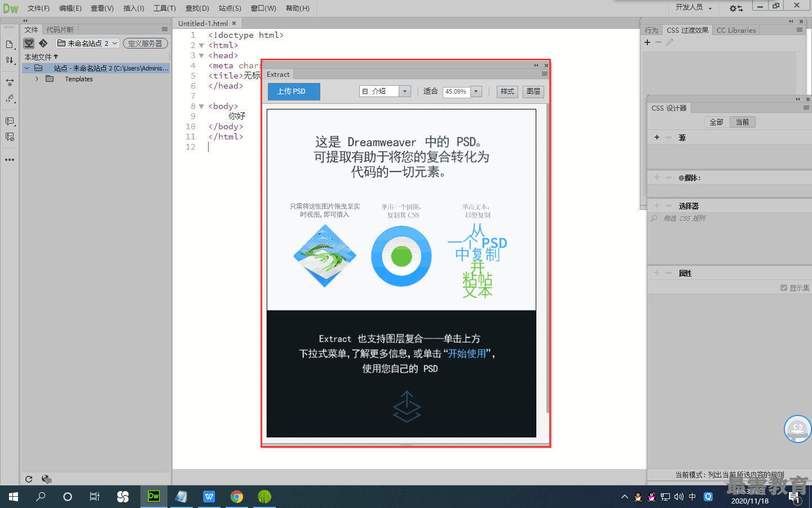Screen dimensions: 812x508
Task: Click the log icon beside Refresh in Files panel
Action: tap(46, 479)
